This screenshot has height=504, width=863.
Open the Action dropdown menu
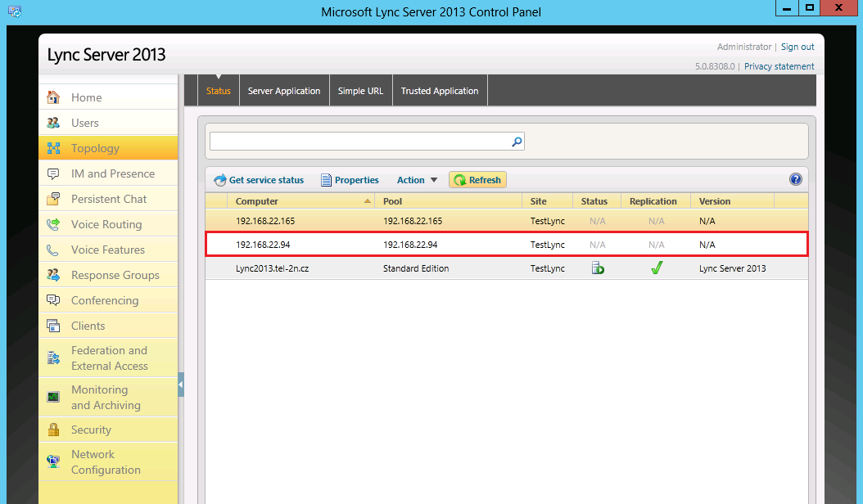[417, 180]
